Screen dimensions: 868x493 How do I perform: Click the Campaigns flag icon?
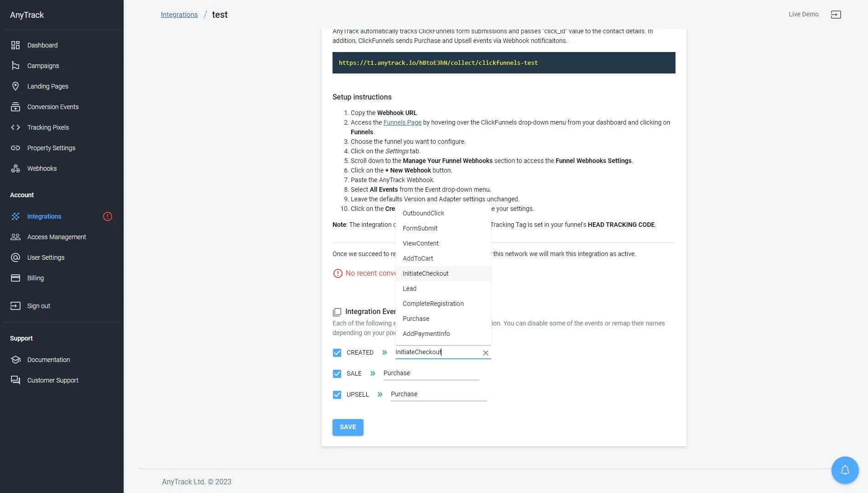click(16, 66)
